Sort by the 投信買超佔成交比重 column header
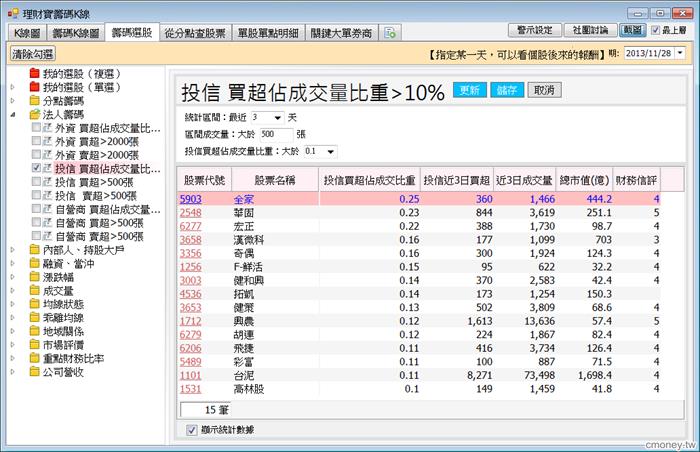 (369, 180)
